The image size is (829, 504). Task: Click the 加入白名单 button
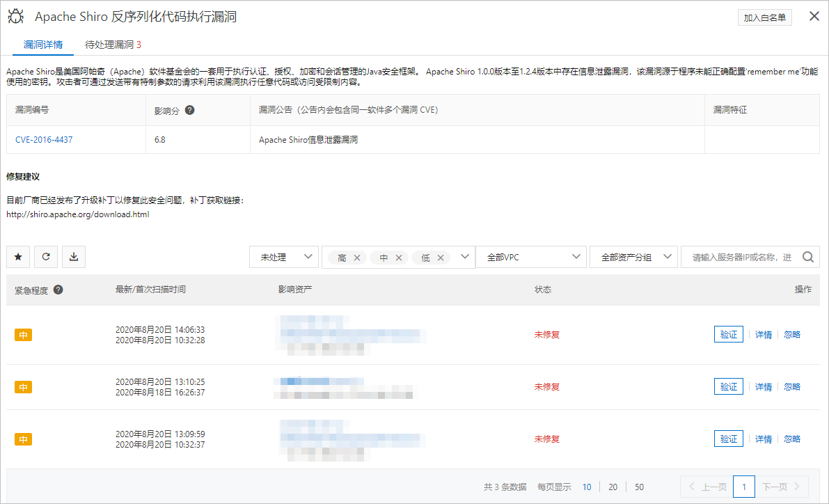click(x=764, y=17)
